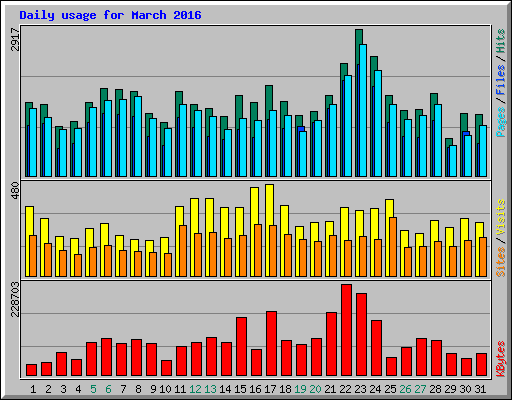This screenshot has height=400, width=512.
Task: Select day 23 on the x-axis
Action: (360, 389)
